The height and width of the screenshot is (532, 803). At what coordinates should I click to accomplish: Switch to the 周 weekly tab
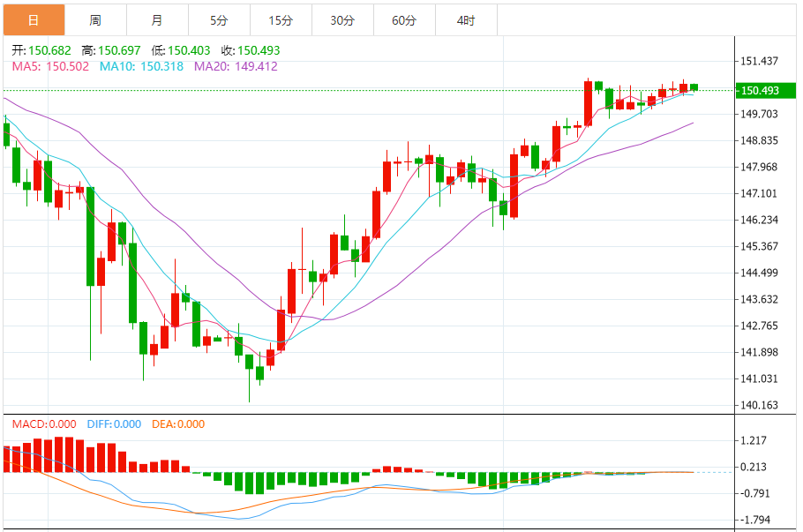[x=96, y=20]
